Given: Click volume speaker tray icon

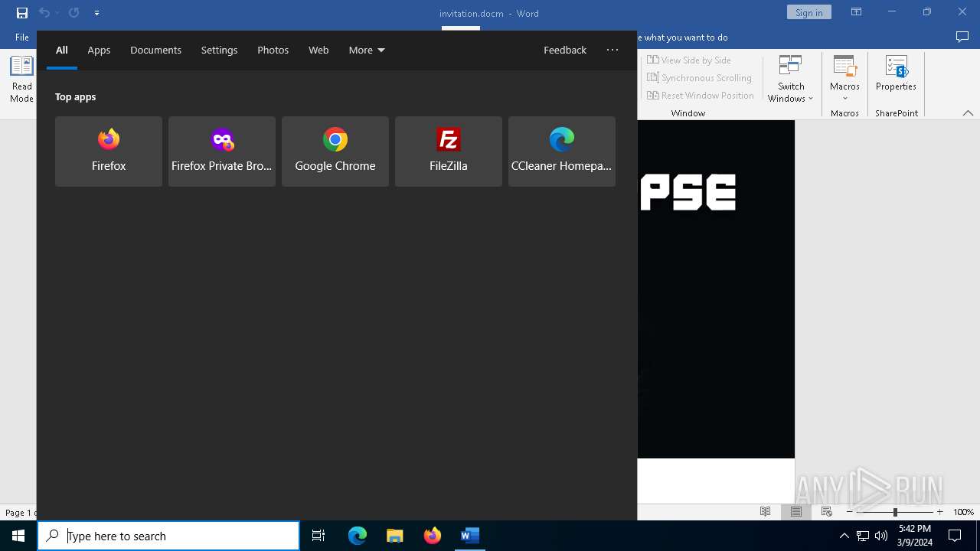Looking at the screenshot, I should pos(881,536).
